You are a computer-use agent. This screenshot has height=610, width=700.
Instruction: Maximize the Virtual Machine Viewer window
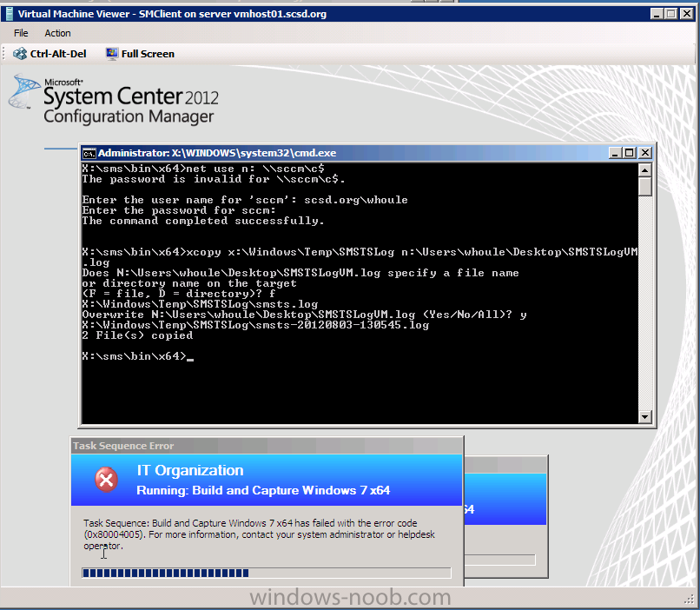pyautogui.click(x=671, y=14)
